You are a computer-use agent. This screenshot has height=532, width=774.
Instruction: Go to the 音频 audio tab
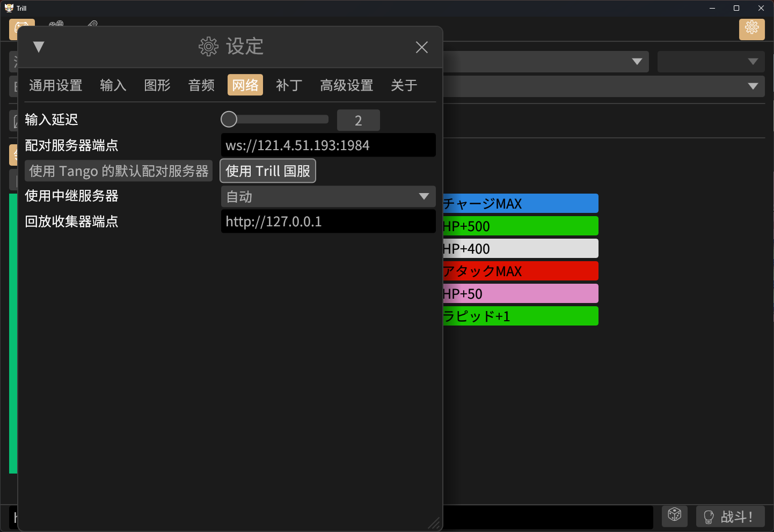pyautogui.click(x=201, y=85)
